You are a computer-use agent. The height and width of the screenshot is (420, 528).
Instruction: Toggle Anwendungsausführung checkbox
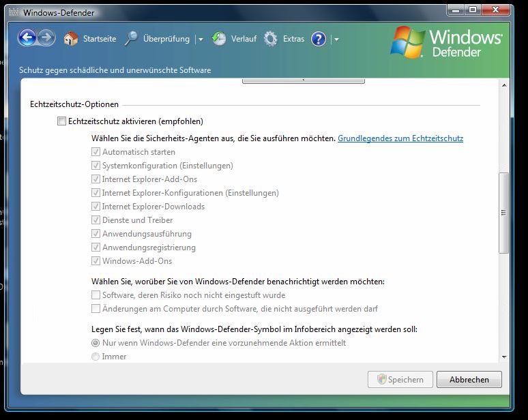96,234
